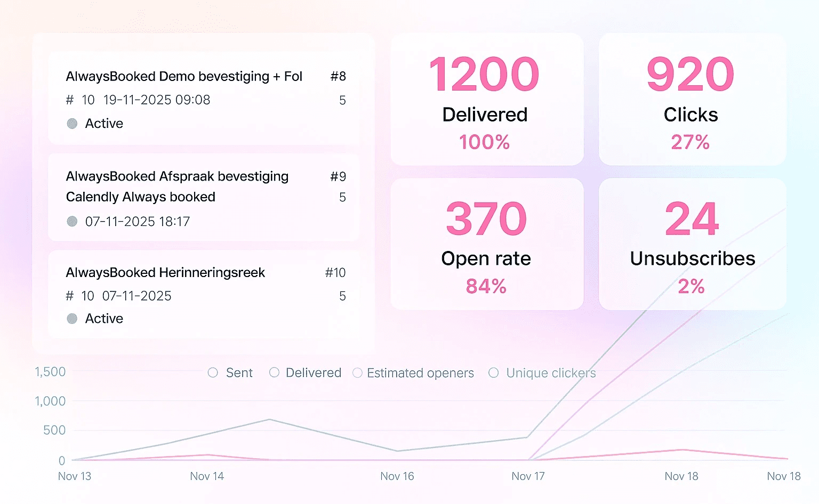Click the Active status dot on Demo bevestiging campaign
Image resolution: width=819 pixels, height=504 pixels.
(x=72, y=123)
